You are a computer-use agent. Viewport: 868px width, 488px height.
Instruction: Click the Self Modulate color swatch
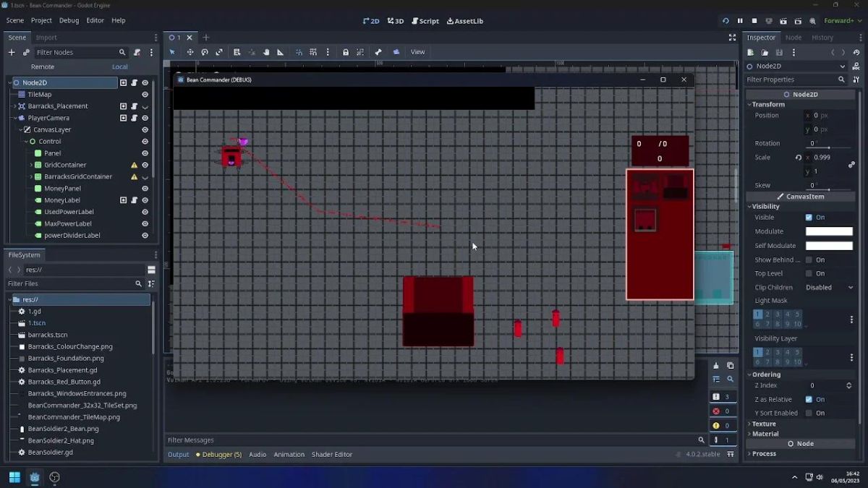tap(829, 246)
